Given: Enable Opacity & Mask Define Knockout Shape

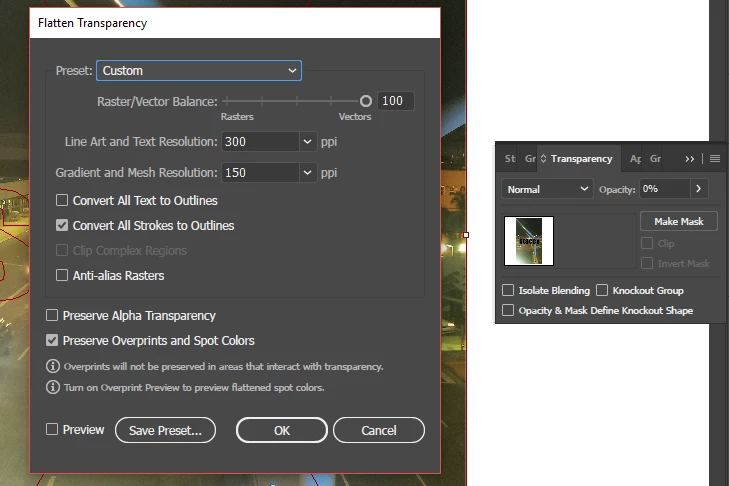Looking at the screenshot, I should click(x=508, y=310).
